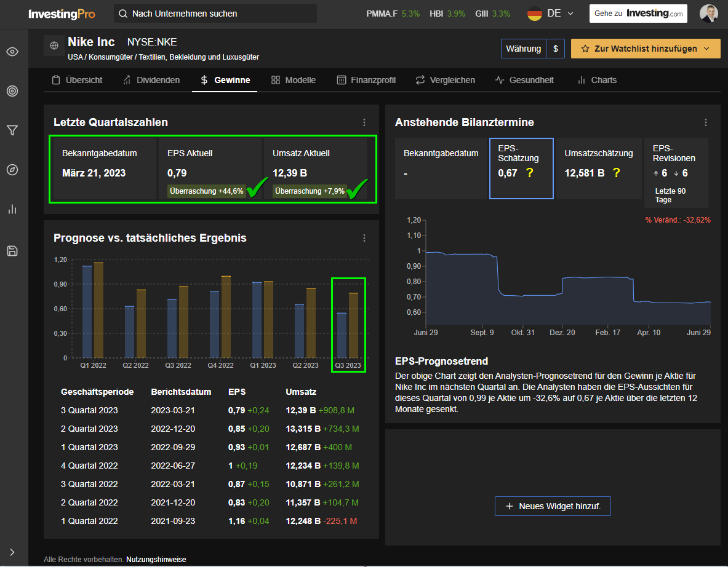
Task: Click report date '2022-09-29'
Action: [173, 447]
